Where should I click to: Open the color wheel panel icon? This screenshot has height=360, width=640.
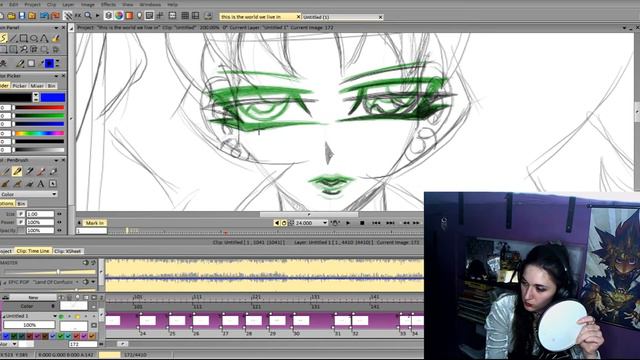pos(119,16)
